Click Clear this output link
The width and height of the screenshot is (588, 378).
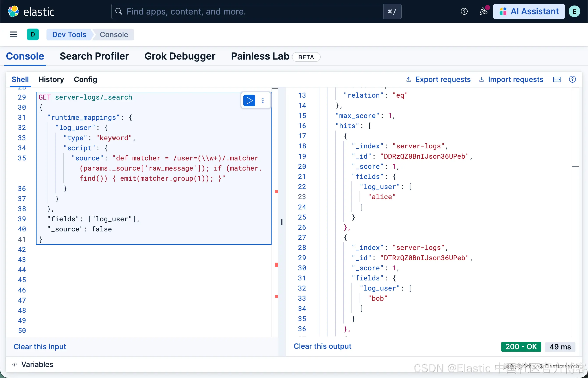click(x=322, y=346)
